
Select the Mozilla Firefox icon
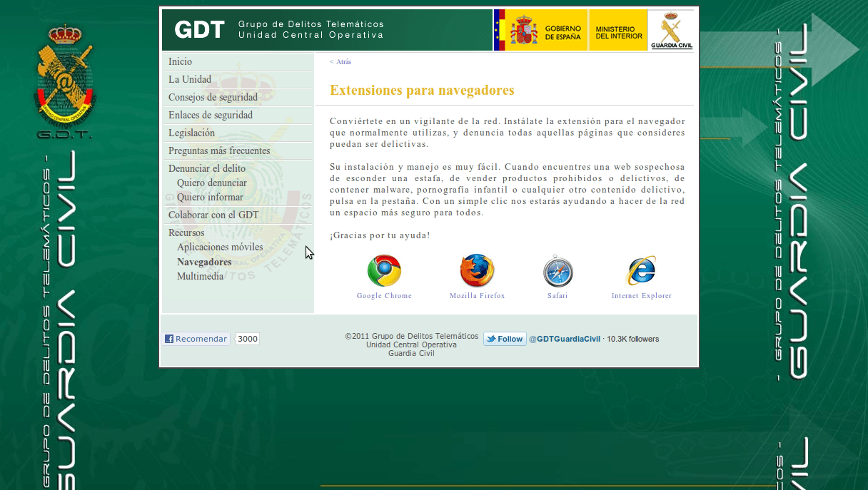[477, 271]
